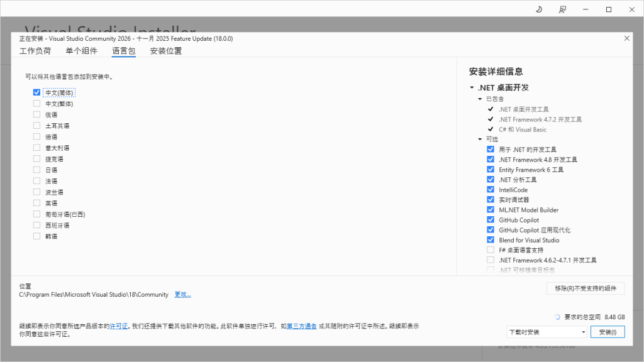Image resolution: width=644 pixels, height=362 pixels.
Task: Switch to the 工作负荷 tab
Action: coord(35,51)
